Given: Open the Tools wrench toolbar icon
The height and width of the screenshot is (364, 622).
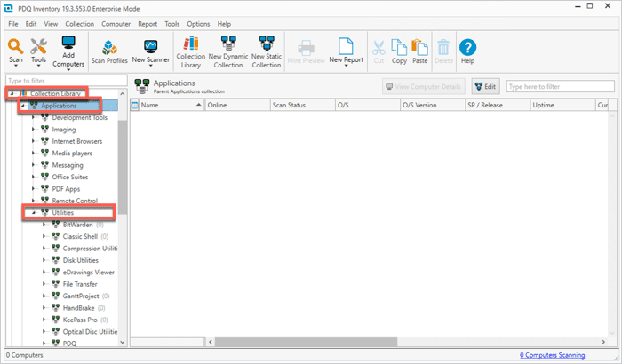Looking at the screenshot, I should (38, 46).
